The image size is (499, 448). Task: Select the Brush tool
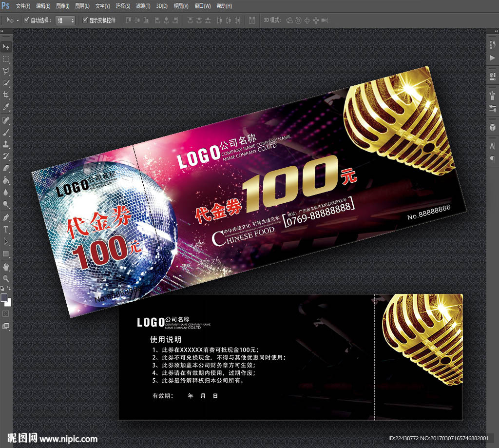click(x=6, y=132)
